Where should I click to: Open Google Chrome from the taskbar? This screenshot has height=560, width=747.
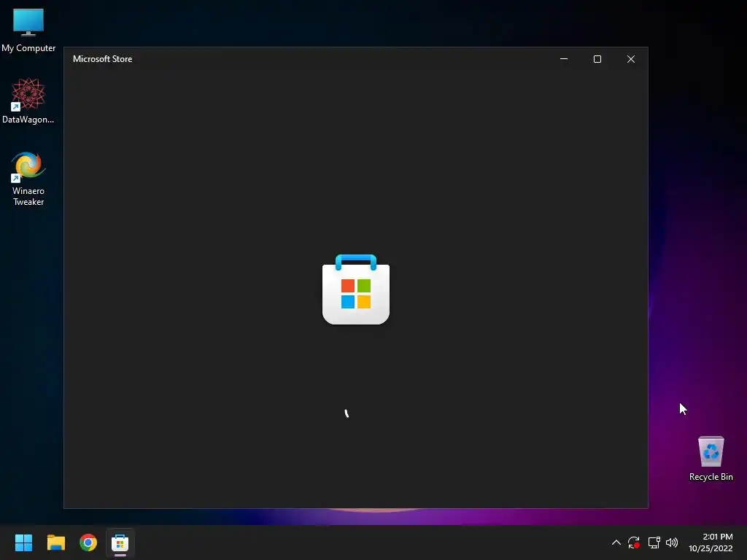[x=88, y=542]
